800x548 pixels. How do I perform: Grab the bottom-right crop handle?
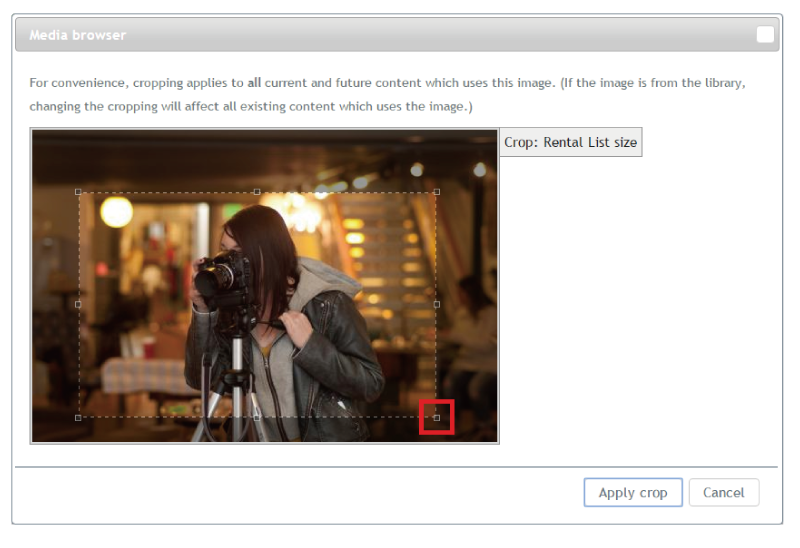pos(437,417)
